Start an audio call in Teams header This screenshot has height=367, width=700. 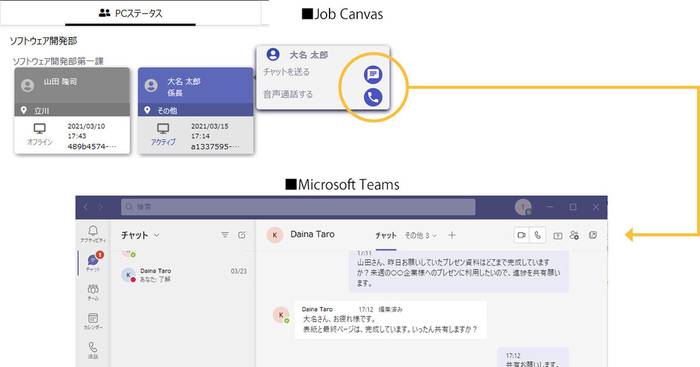click(538, 235)
